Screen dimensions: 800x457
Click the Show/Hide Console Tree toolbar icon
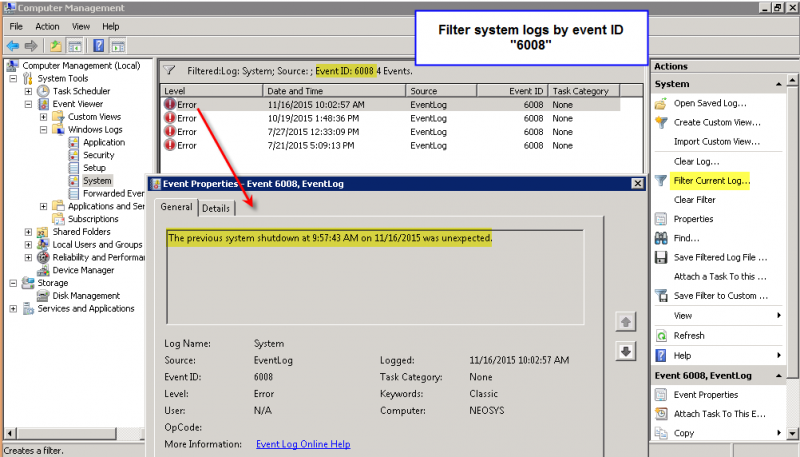(x=74, y=46)
